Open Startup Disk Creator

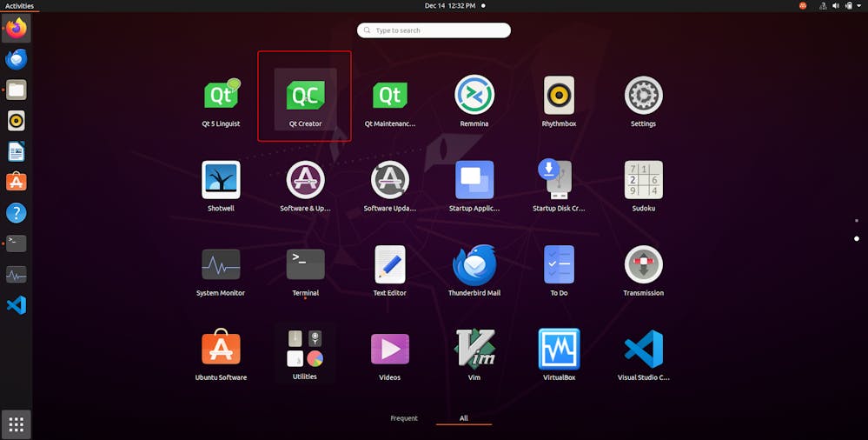tap(559, 187)
